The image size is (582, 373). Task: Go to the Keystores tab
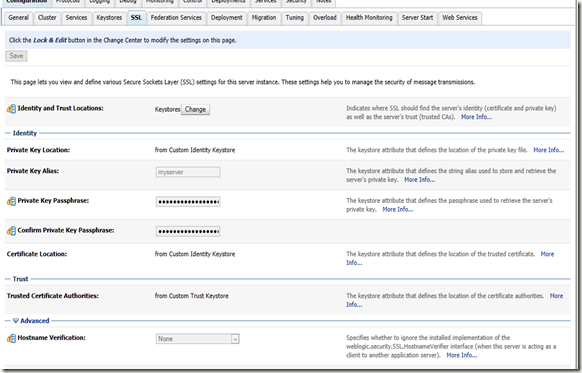[x=109, y=18]
